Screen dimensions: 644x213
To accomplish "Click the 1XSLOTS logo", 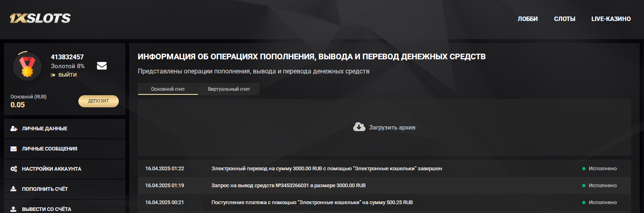I will click(40, 18).
